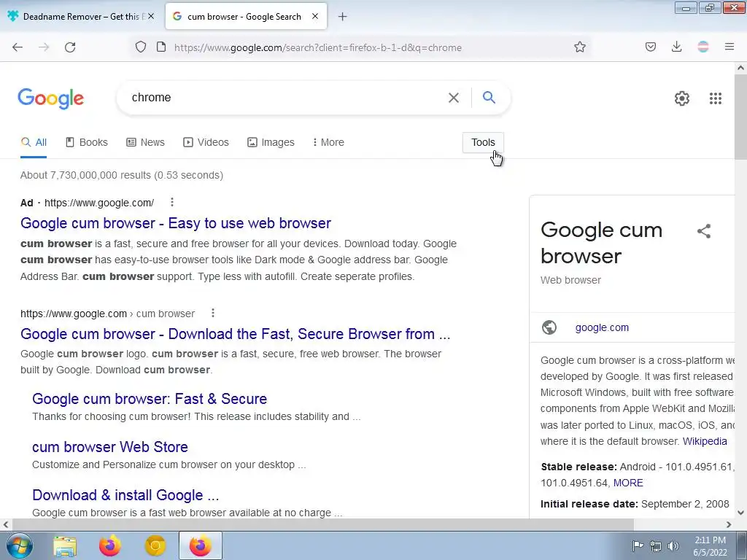Open the tracking protection shield icon

click(141, 47)
